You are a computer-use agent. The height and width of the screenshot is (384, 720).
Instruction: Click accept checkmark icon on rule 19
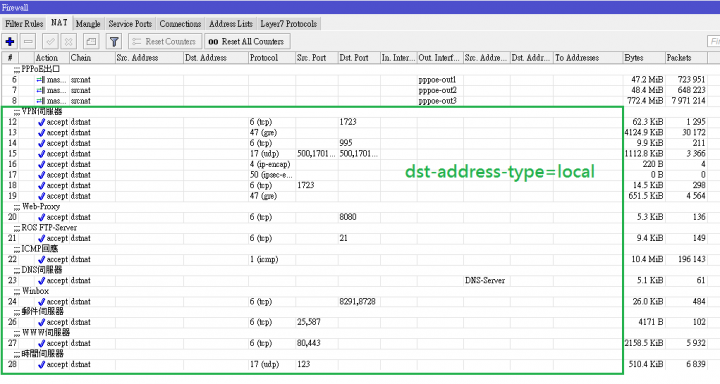(x=41, y=196)
